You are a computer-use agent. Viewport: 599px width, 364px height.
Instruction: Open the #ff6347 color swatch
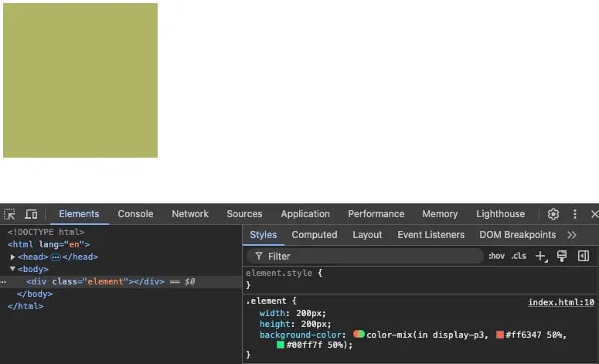tap(499, 335)
